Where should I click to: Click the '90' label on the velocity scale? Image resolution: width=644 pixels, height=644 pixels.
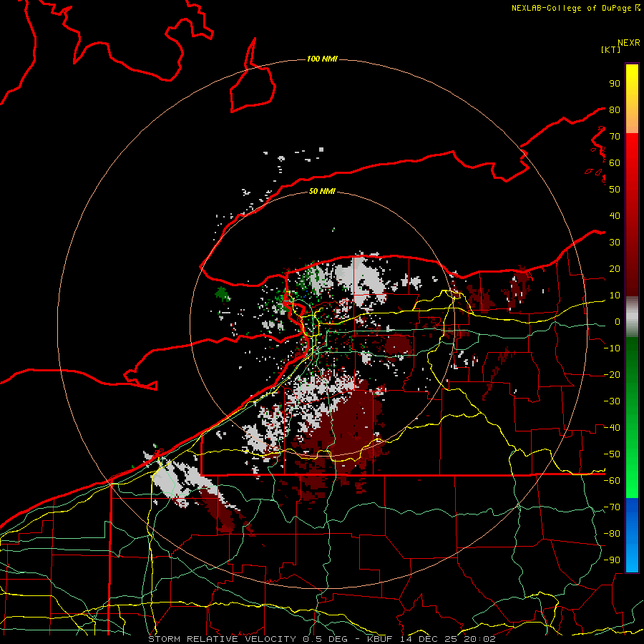[x=615, y=84]
